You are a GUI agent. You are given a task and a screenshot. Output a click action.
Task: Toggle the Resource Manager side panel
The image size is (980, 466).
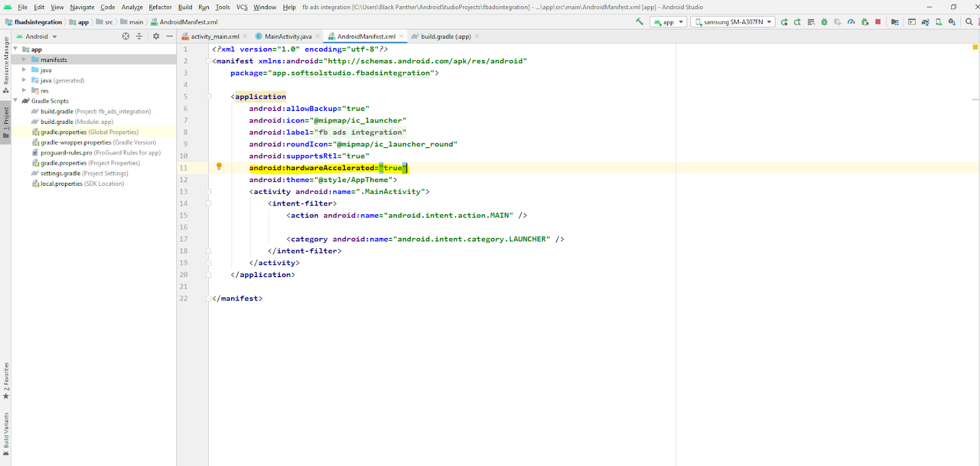(6, 61)
